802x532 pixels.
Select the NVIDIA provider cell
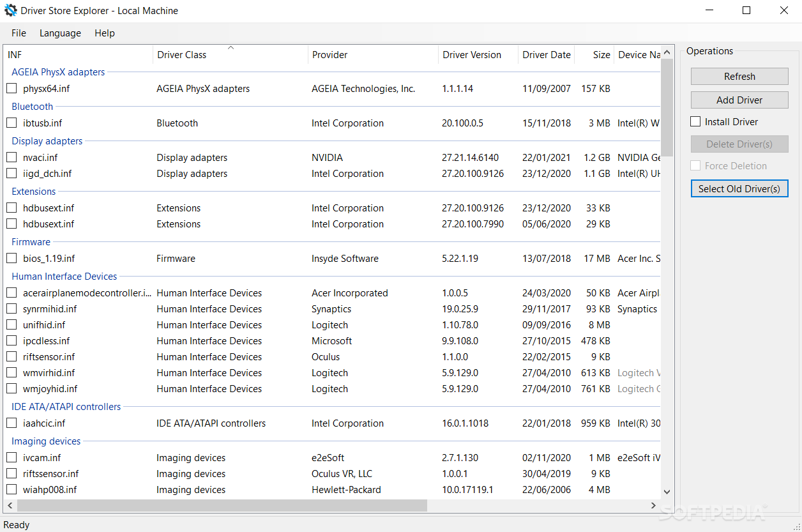click(327, 158)
